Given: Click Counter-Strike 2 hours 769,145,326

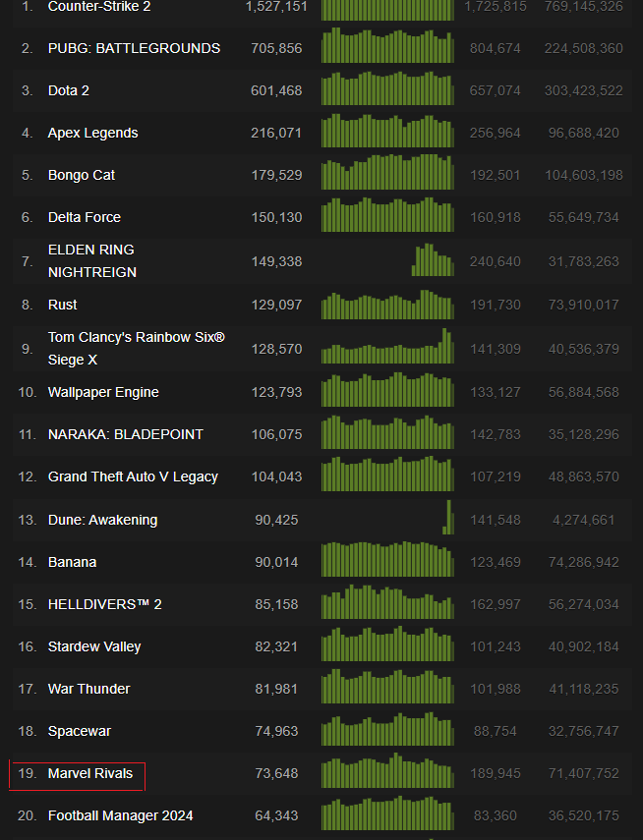Looking at the screenshot, I should [x=583, y=7].
